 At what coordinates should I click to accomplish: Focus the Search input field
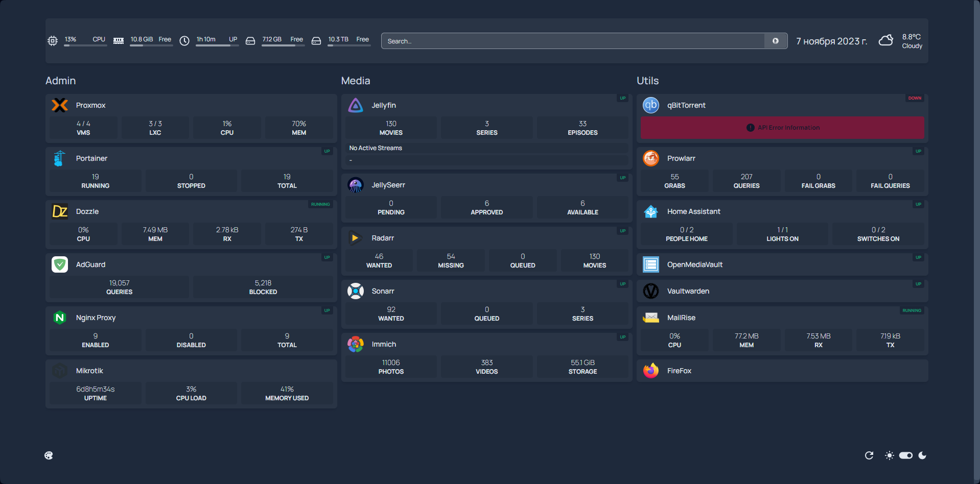(573, 41)
